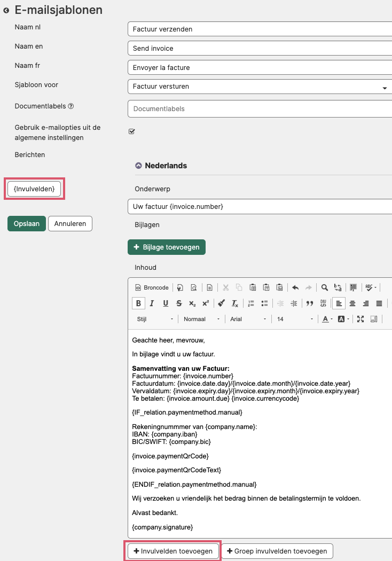The height and width of the screenshot is (561, 392).
Task: Go back via the E-mailsjablonen arrow
Action: point(6,10)
